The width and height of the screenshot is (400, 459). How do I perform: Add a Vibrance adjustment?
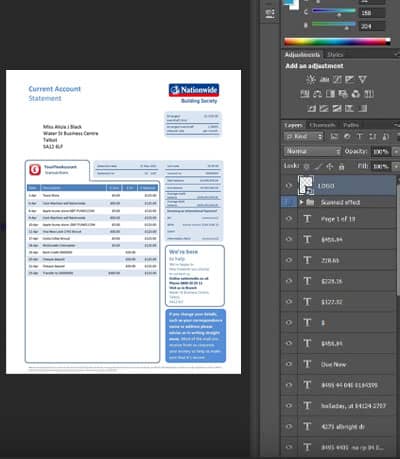click(x=362, y=79)
